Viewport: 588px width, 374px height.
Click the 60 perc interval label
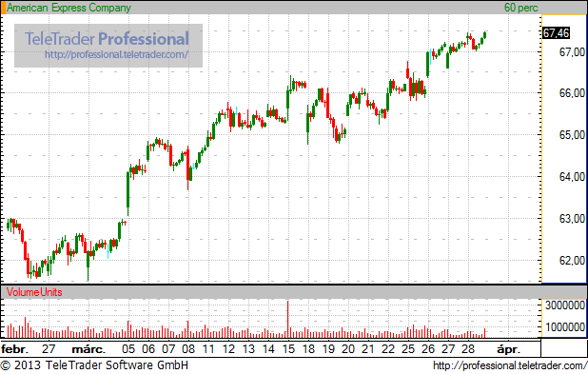click(520, 8)
